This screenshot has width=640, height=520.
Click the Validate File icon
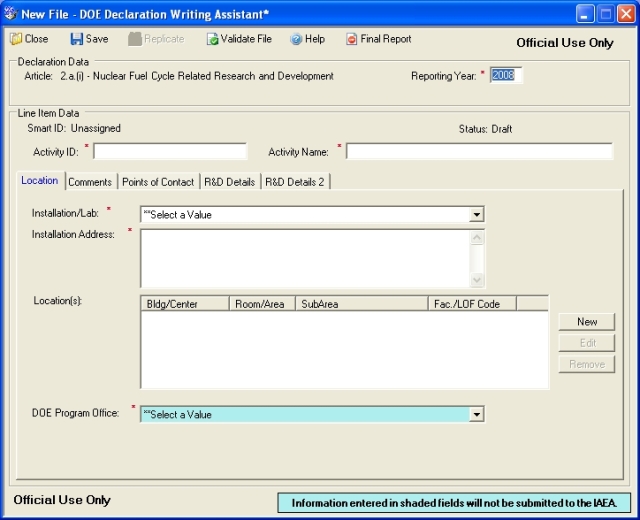pyautogui.click(x=212, y=39)
